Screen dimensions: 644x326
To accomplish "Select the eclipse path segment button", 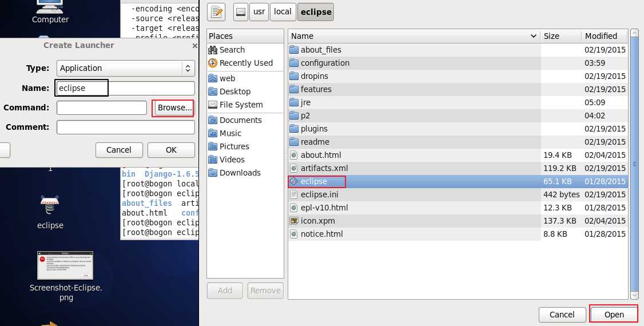I will click(316, 12).
